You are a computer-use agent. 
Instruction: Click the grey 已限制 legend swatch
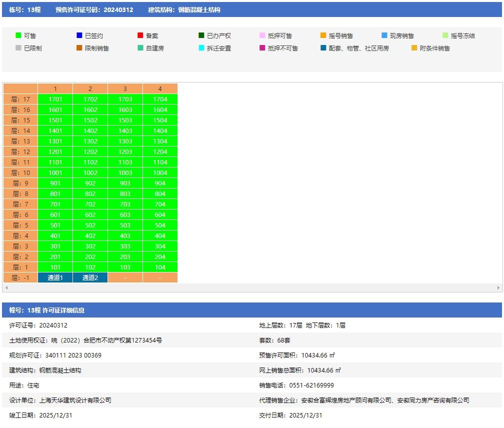tap(18, 48)
